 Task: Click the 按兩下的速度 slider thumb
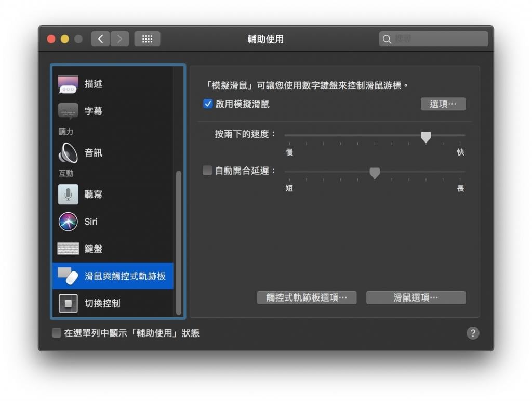pos(426,137)
